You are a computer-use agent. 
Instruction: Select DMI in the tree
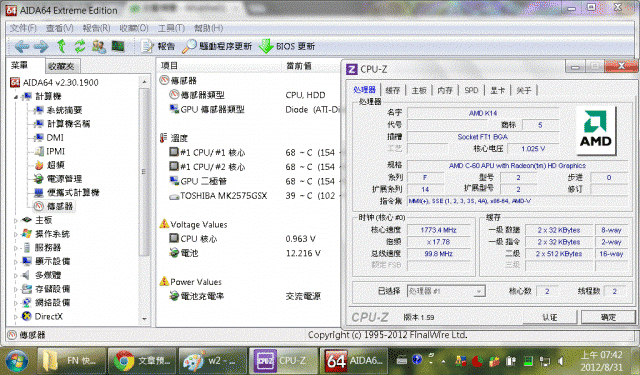coord(49,138)
